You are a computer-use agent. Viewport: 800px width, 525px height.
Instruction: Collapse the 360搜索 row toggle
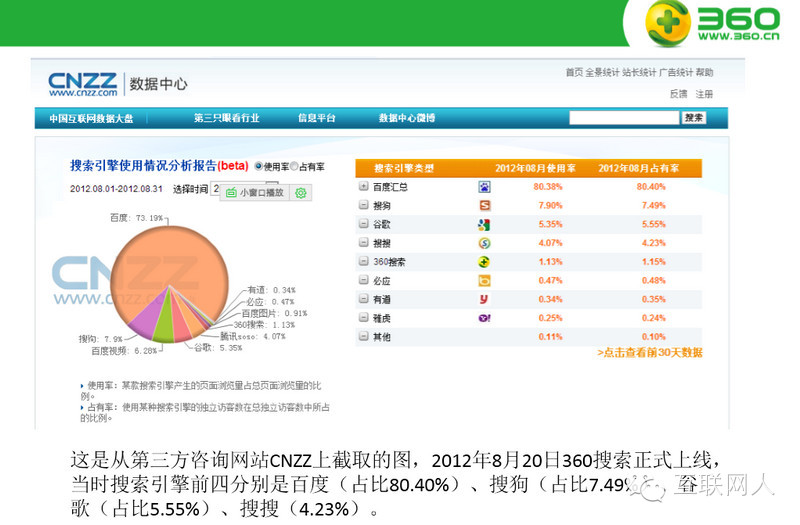point(363,261)
